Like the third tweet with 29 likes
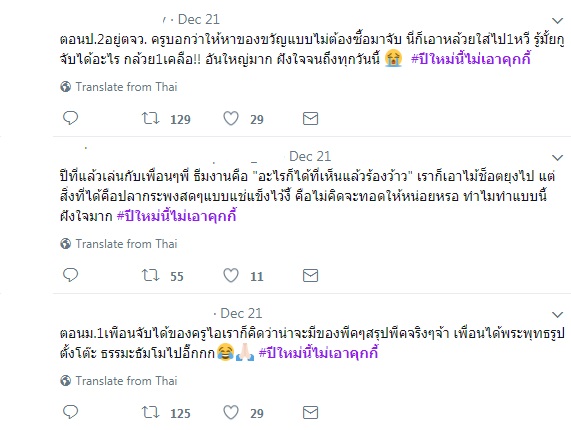 coord(231,412)
